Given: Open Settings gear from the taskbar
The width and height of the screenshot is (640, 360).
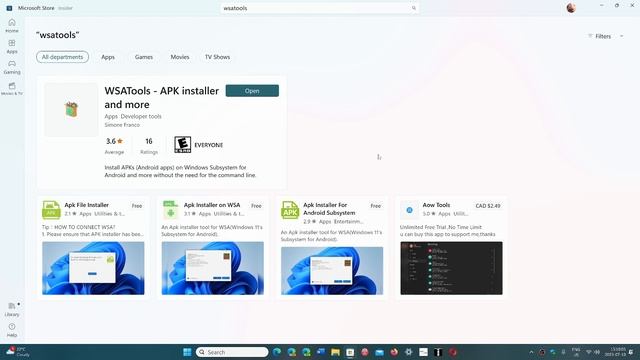Looking at the screenshot, I should pos(409,352).
